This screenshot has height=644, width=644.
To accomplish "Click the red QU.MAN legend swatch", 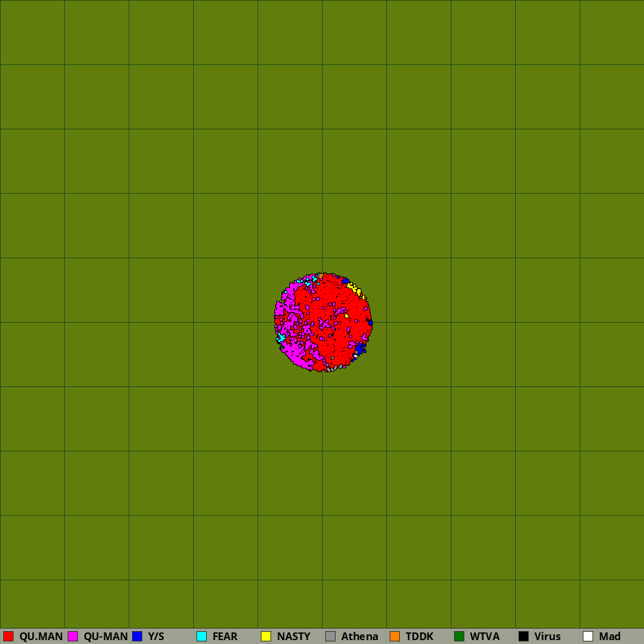I will click(x=8, y=636).
